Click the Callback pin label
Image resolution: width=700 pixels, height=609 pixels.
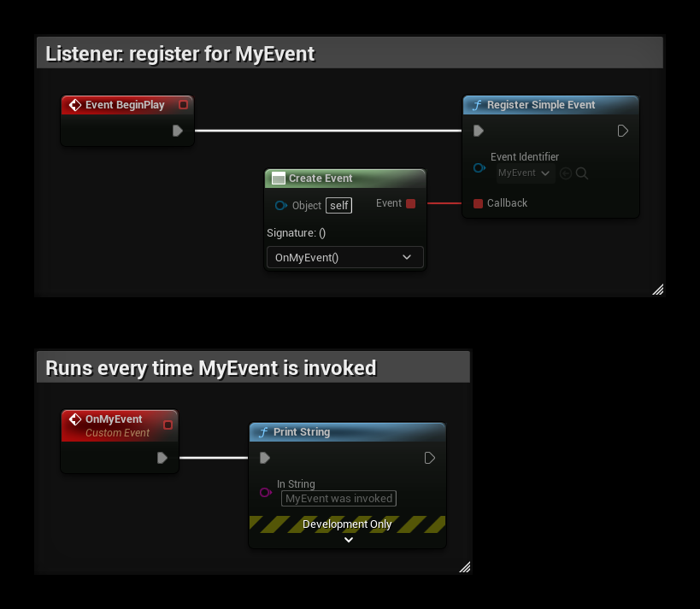pos(507,203)
